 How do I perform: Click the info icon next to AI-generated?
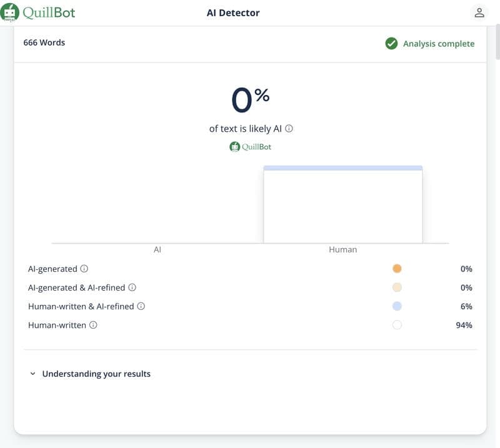pos(84,269)
